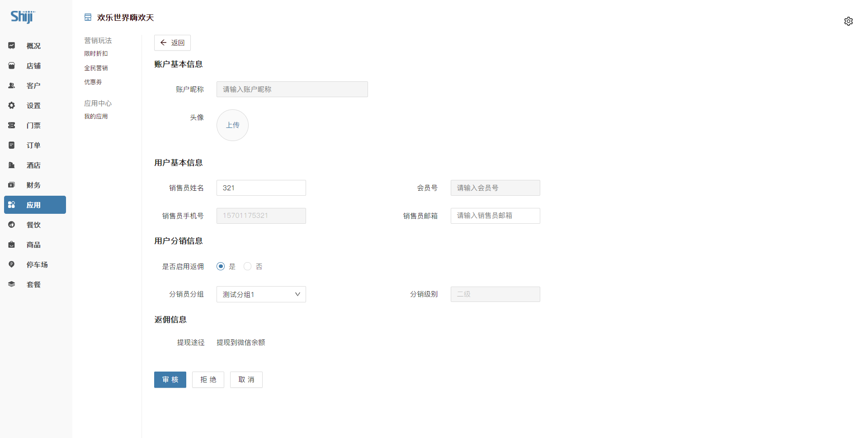Click the Shiji logo
This screenshot has width=868, height=438.
tap(23, 17)
